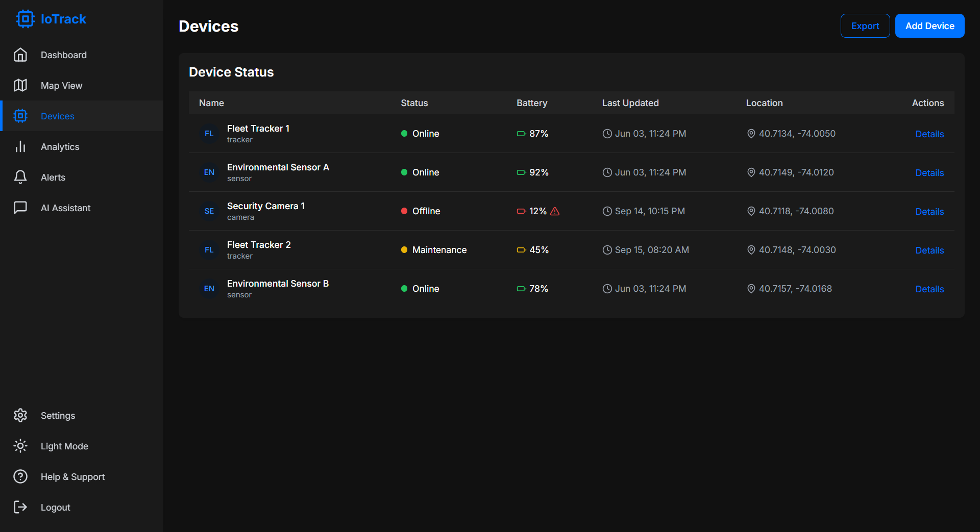980x532 pixels.
Task: Click the Add Device button
Action: coord(929,26)
